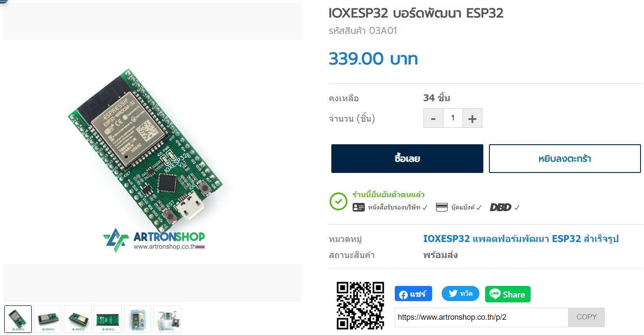Copy the product URL
This screenshot has width=644, height=335.
click(x=586, y=317)
